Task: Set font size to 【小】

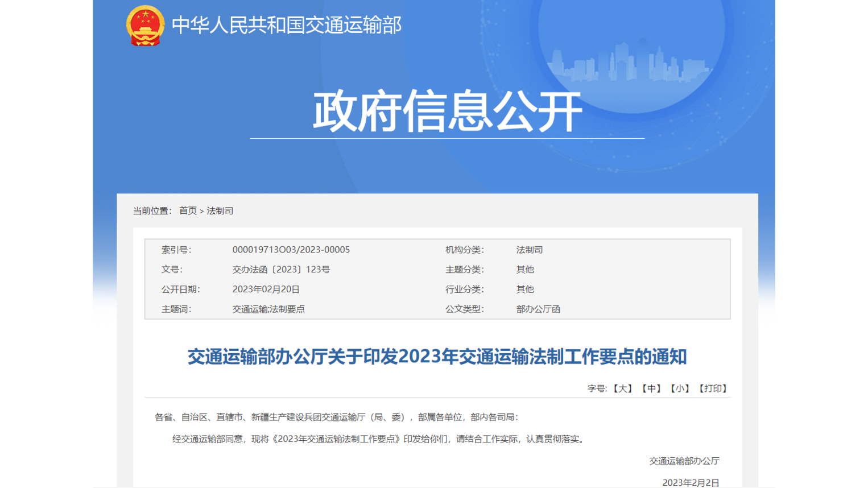Action: click(x=680, y=388)
